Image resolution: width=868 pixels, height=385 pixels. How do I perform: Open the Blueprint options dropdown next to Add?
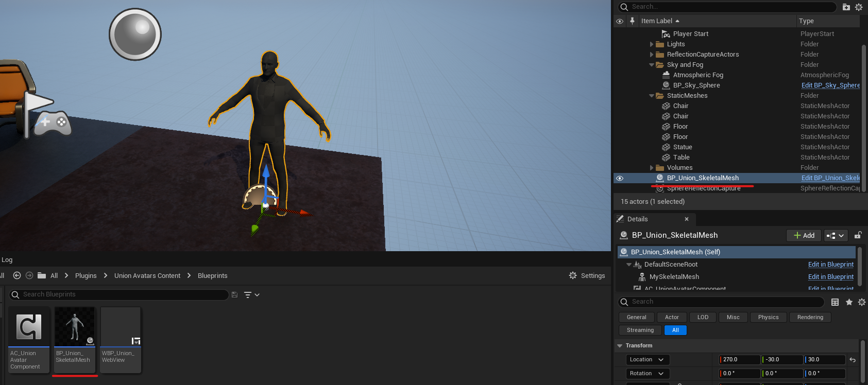[x=835, y=235]
